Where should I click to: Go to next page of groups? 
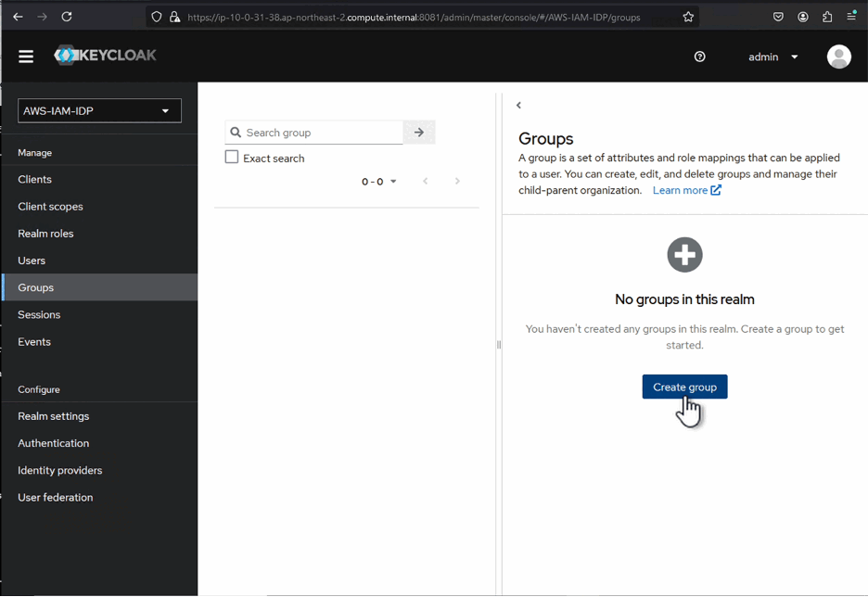click(x=457, y=181)
